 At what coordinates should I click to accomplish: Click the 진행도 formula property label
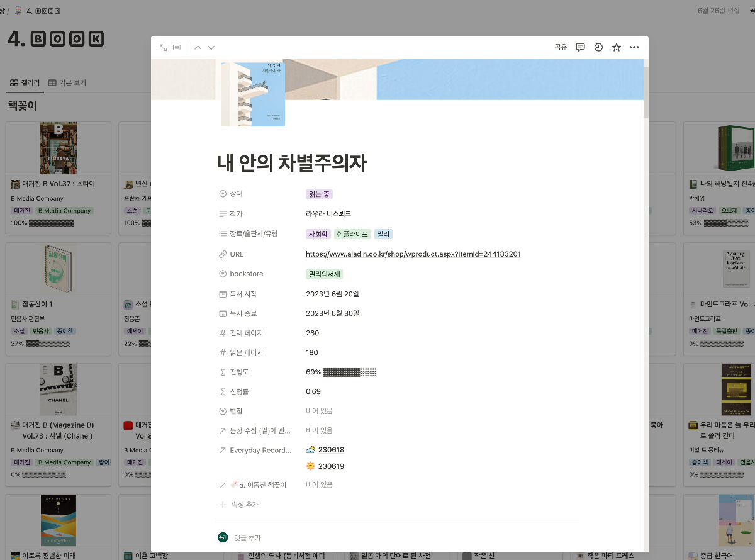(239, 372)
